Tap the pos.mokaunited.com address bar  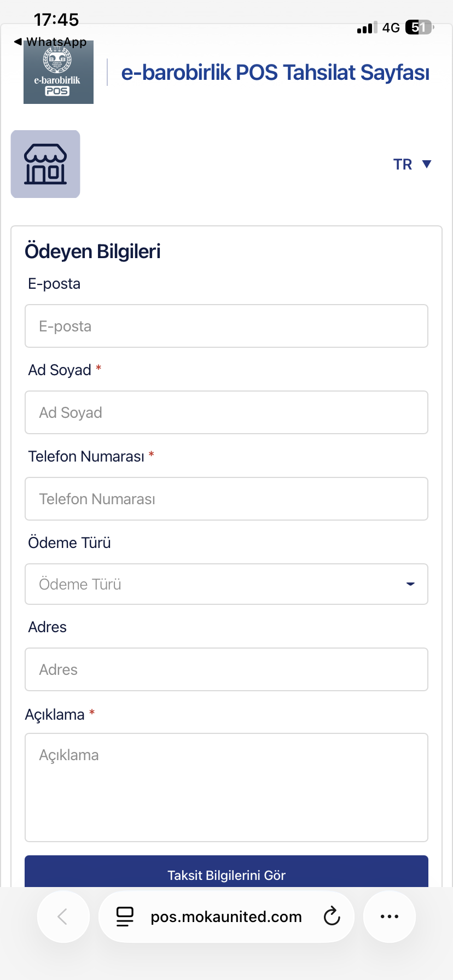[x=226, y=917]
